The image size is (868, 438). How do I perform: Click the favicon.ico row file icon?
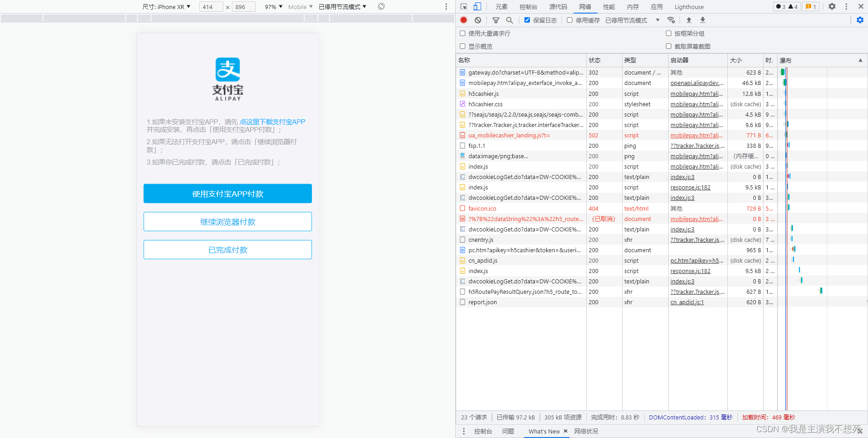tap(462, 208)
